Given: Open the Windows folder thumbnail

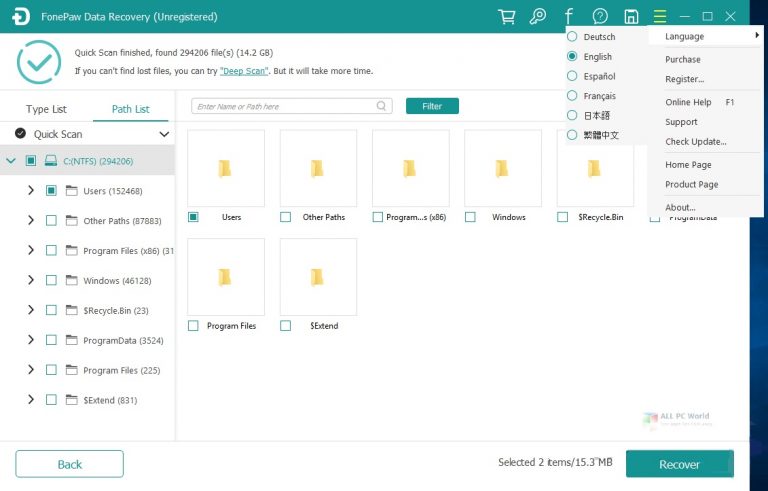Looking at the screenshot, I should pos(503,168).
